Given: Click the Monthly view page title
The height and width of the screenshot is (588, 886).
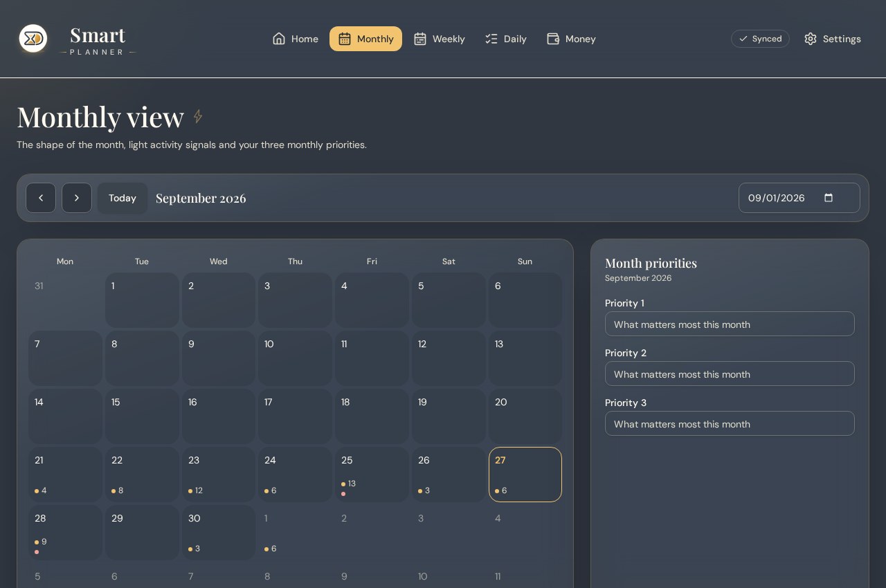Looking at the screenshot, I should 100,117.
